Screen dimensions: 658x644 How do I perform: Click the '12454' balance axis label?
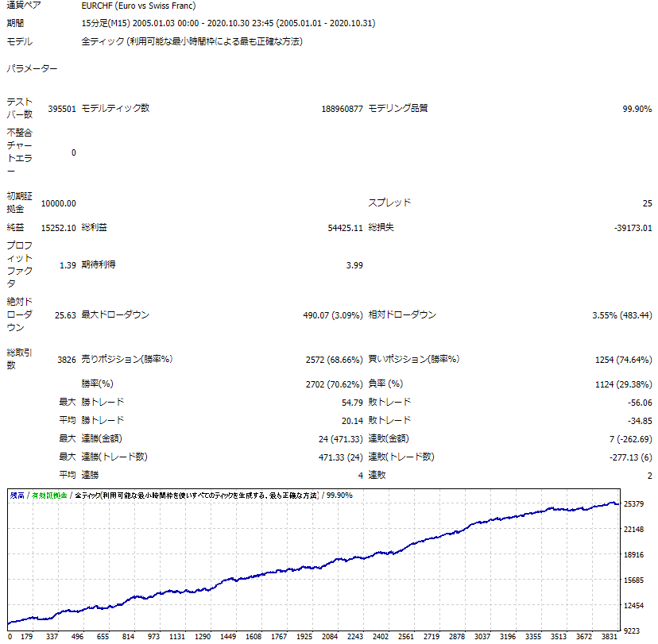coord(633,606)
